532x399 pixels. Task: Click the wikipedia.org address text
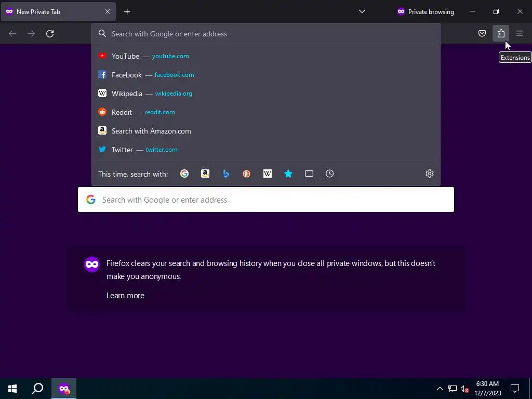(174, 94)
